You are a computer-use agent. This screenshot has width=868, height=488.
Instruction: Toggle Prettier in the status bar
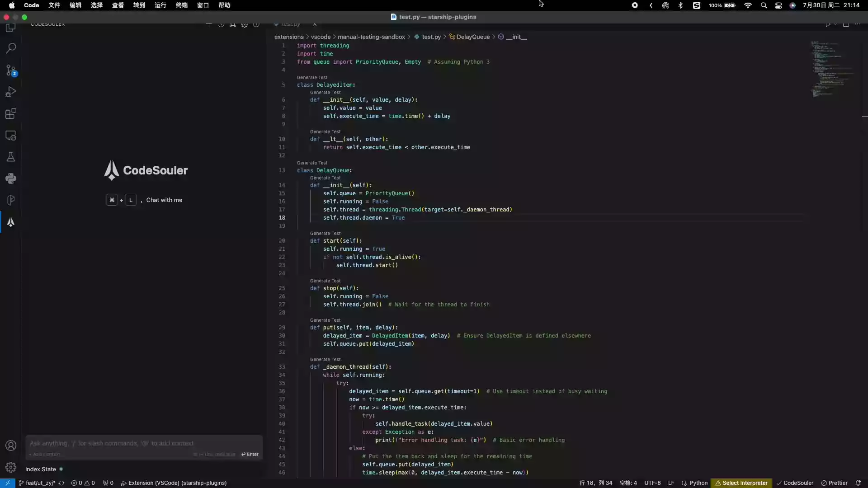[x=834, y=483]
